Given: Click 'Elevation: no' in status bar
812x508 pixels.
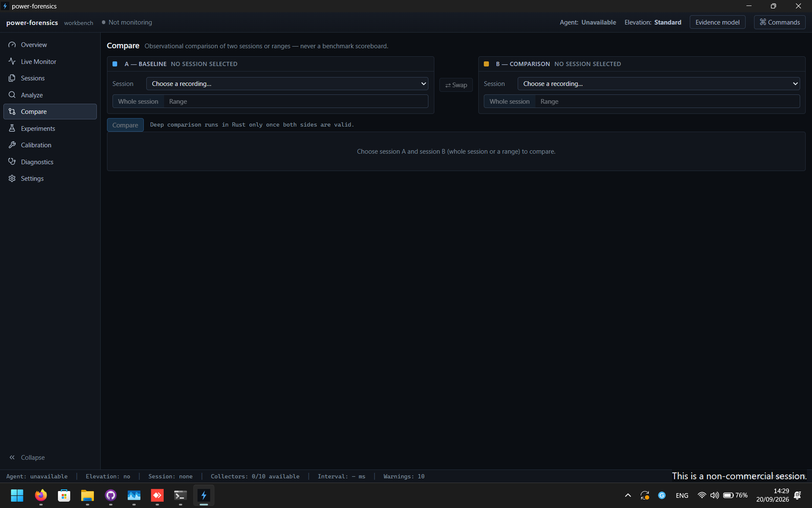Looking at the screenshot, I should coord(108,476).
